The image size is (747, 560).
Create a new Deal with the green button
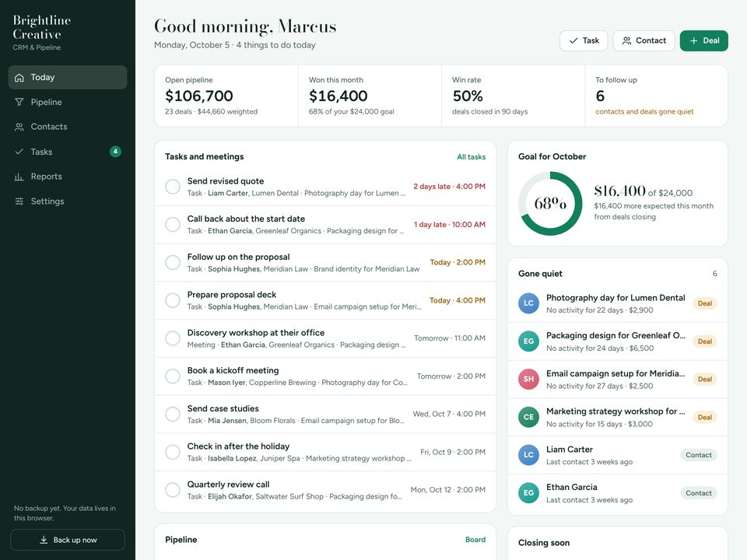coord(703,40)
